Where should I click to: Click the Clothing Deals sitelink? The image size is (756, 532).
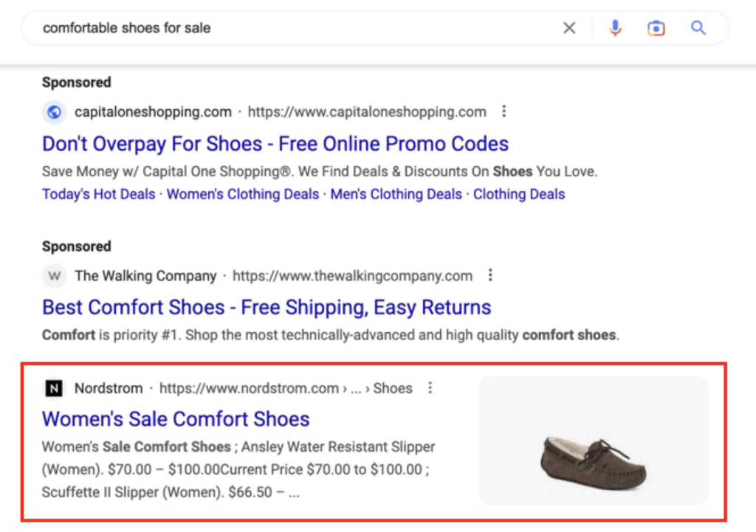click(518, 194)
